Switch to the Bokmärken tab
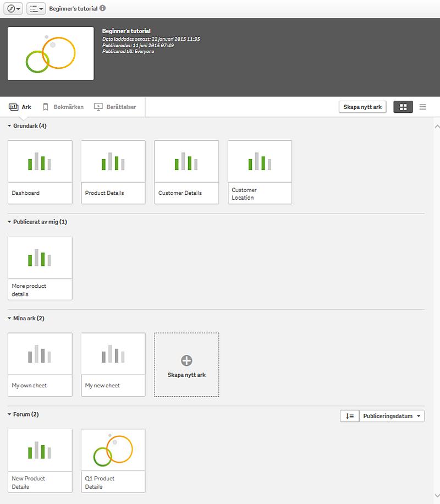This screenshot has width=440, height=504. (x=63, y=107)
